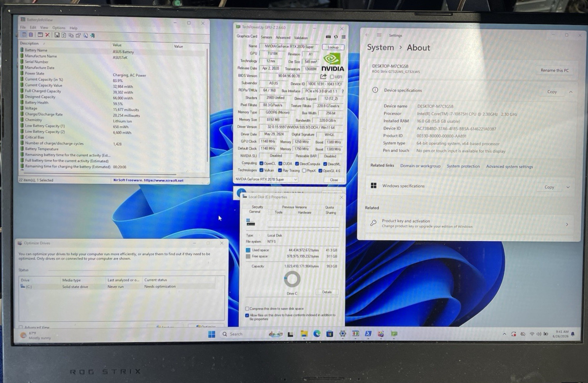Click the copy icon in BatteryInfoView toolbar

point(71,35)
